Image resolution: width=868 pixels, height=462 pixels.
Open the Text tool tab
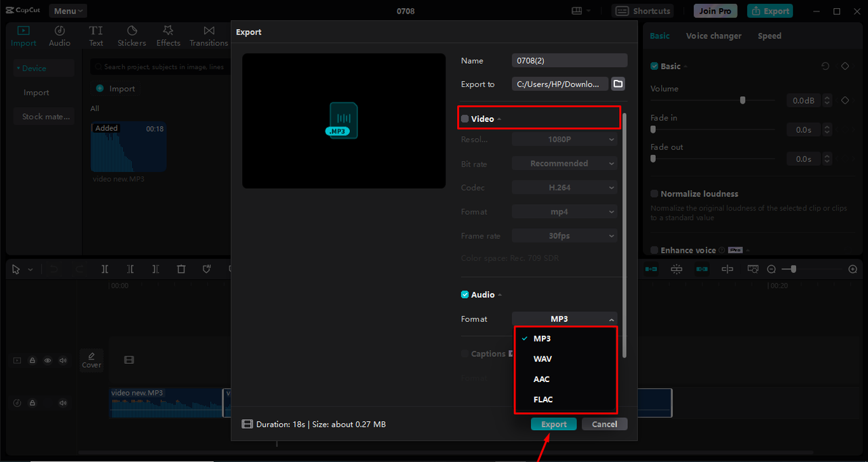[x=96, y=36]
